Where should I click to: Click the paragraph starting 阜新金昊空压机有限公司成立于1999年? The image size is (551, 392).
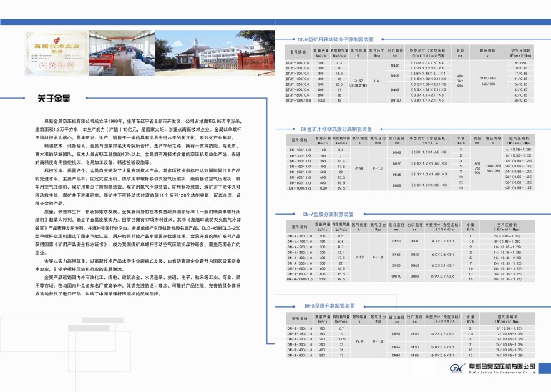click(x=138, y=129)
